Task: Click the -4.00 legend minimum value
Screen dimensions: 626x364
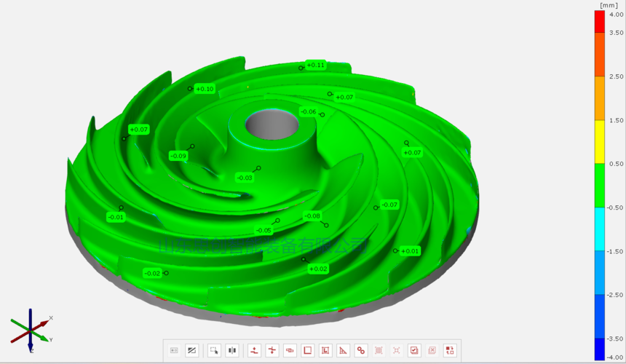Action: point(615,357)
